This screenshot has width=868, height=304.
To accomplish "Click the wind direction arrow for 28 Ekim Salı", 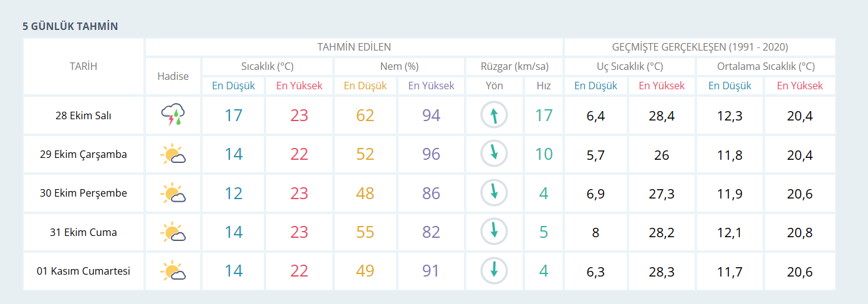I will click(494, 115).
